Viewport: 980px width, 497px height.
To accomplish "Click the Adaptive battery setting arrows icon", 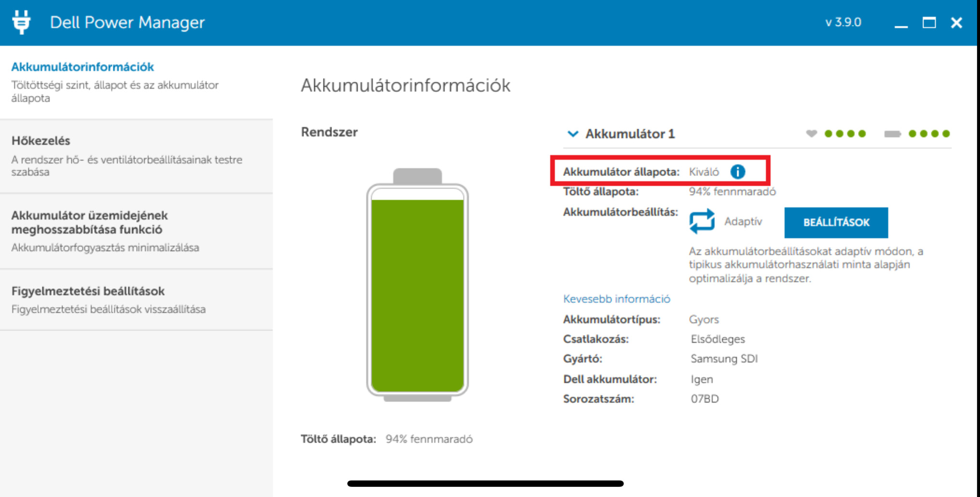I will (x=702, y=221).
